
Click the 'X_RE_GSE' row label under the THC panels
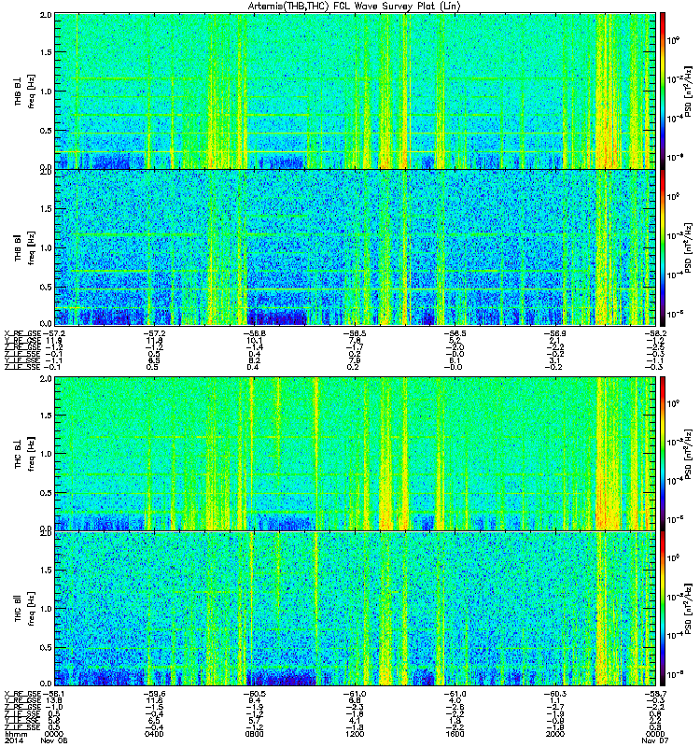pyautogui.click(x=22, y=694)
